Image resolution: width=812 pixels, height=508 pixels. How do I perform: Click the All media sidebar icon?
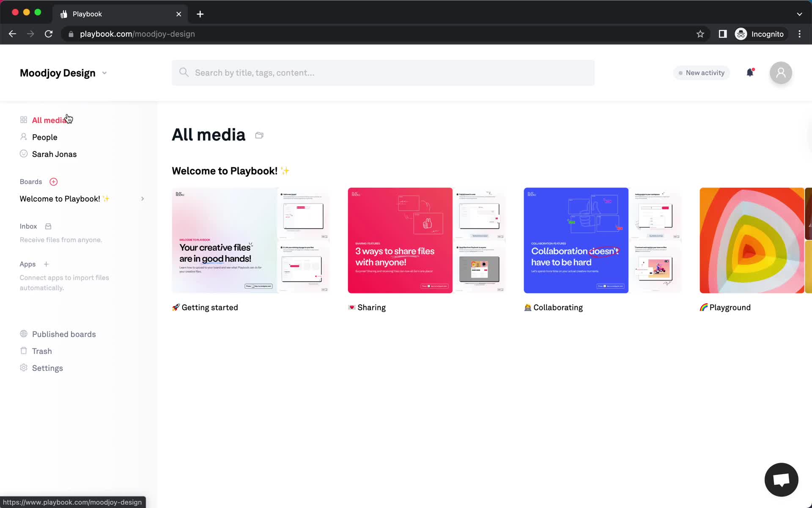tap(24, 120)
